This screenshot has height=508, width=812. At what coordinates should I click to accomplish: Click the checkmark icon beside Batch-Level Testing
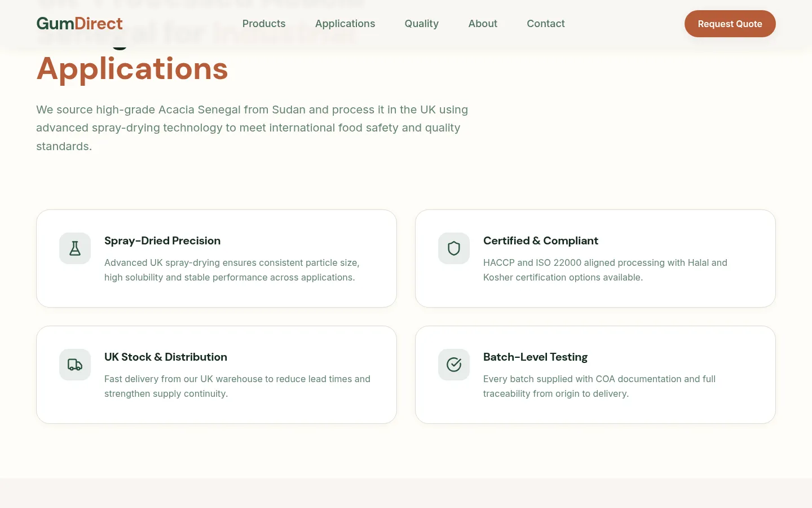pos(454,365)
